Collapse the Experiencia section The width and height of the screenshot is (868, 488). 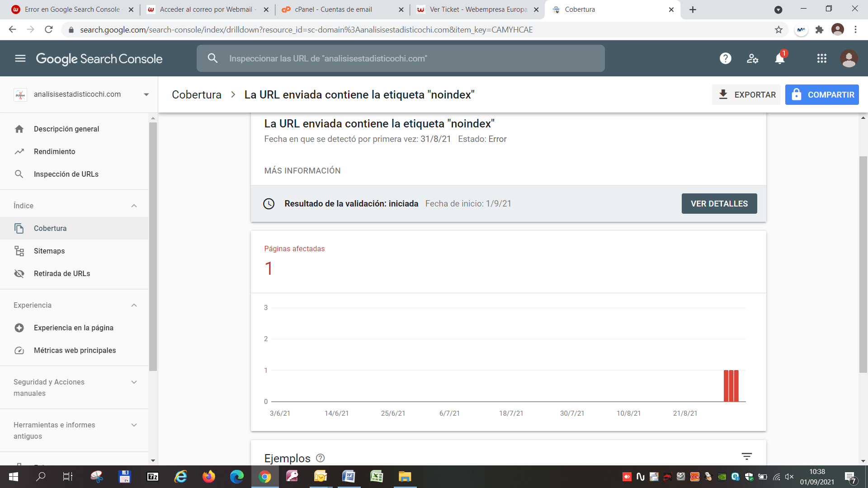pyautogui.click(x=134, y=305)
